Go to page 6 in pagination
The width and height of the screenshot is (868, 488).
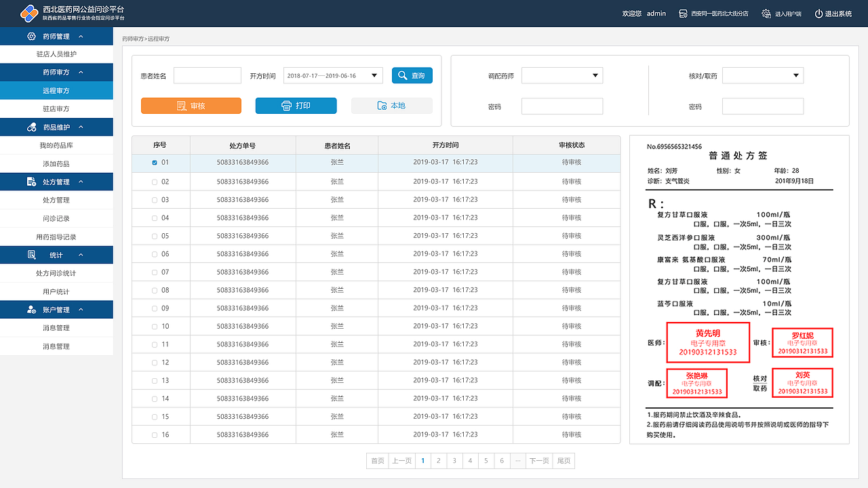[x=502, y=461]
